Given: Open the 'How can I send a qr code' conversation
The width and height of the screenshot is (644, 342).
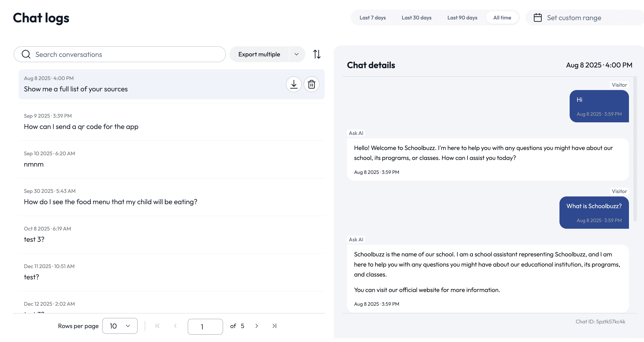Looking at the screenshot, I should pyautogui.click(x=172, y=122).
